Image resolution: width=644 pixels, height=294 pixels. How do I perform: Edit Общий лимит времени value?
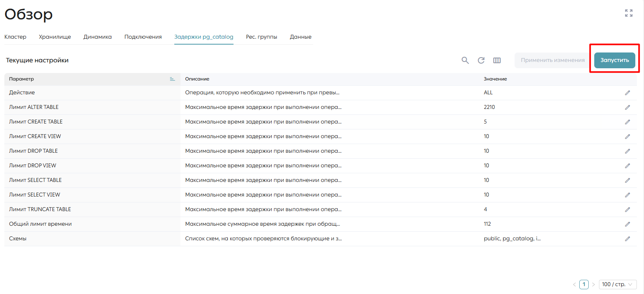coord(627,224)
